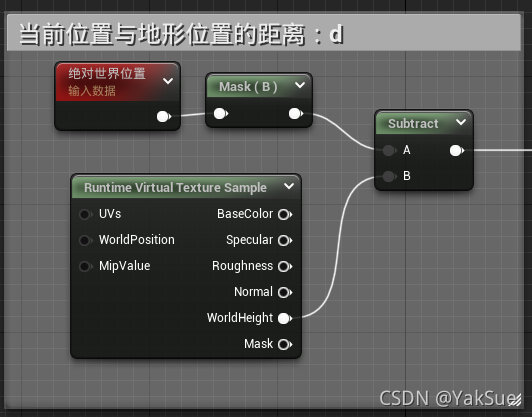Click the Normal output pin

285,292
